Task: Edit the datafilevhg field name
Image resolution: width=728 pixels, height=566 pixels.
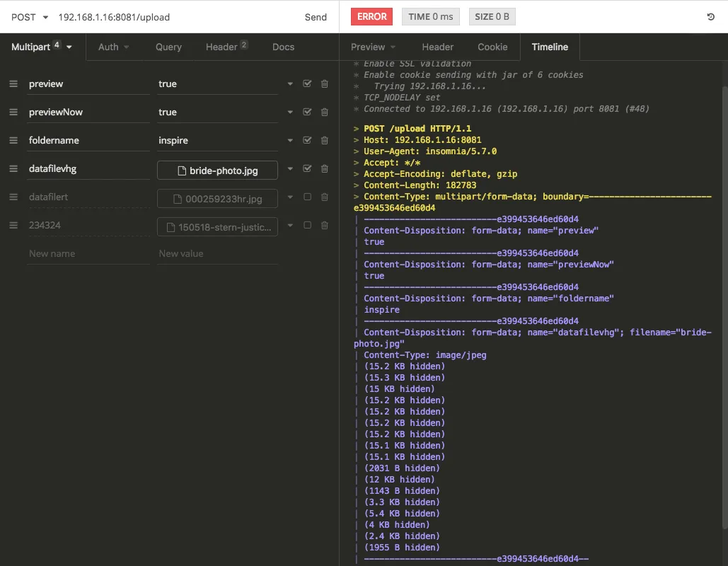Action: (x=88, y=168)
